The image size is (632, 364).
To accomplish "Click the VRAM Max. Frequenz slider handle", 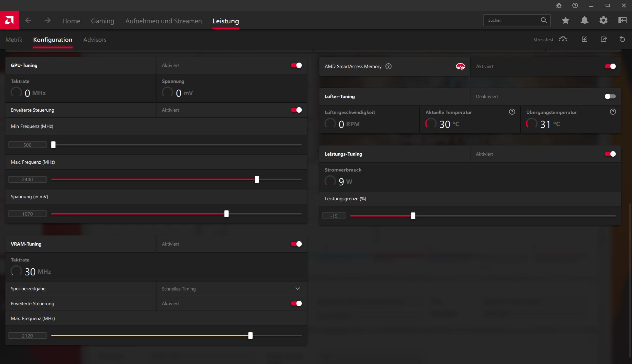I will 250,336.
